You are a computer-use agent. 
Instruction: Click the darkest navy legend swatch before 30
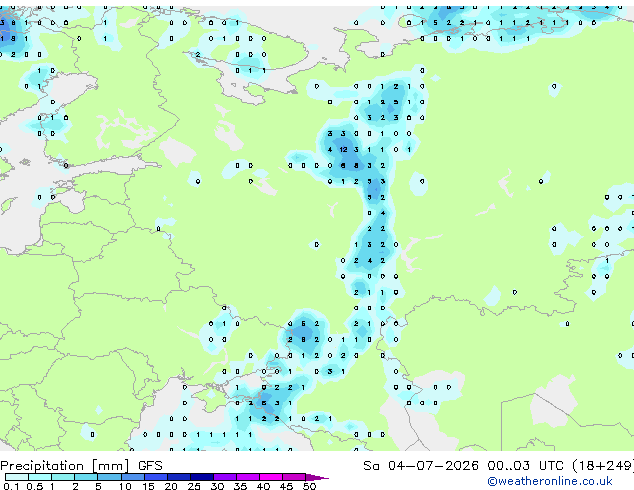click(202, 477)
